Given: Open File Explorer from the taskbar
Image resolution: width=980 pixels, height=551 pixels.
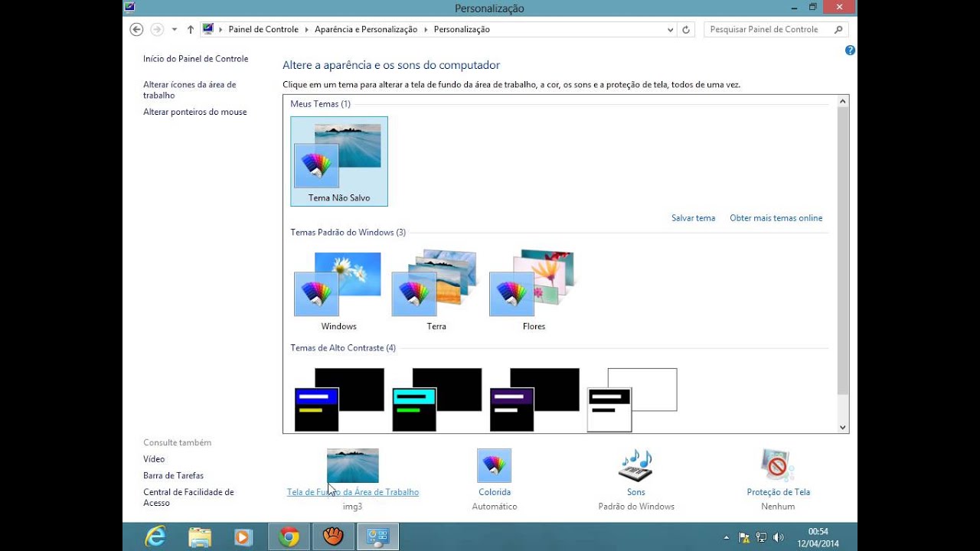Looking at the screenshot, I should 200,536.
